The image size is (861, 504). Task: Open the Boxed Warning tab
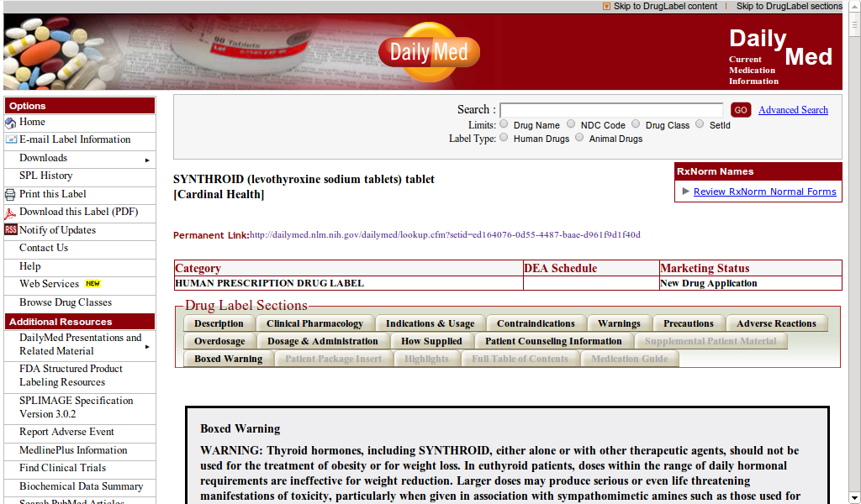point(229,359)
